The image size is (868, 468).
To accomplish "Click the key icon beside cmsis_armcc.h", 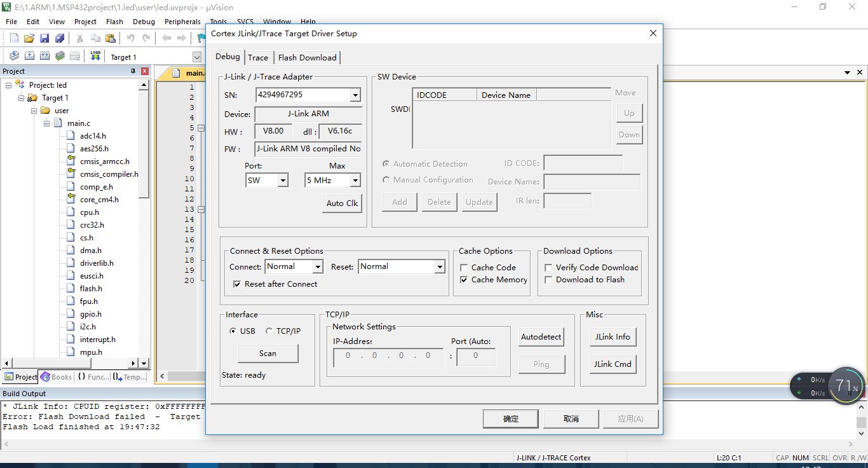I will click(x=71, y=162).
